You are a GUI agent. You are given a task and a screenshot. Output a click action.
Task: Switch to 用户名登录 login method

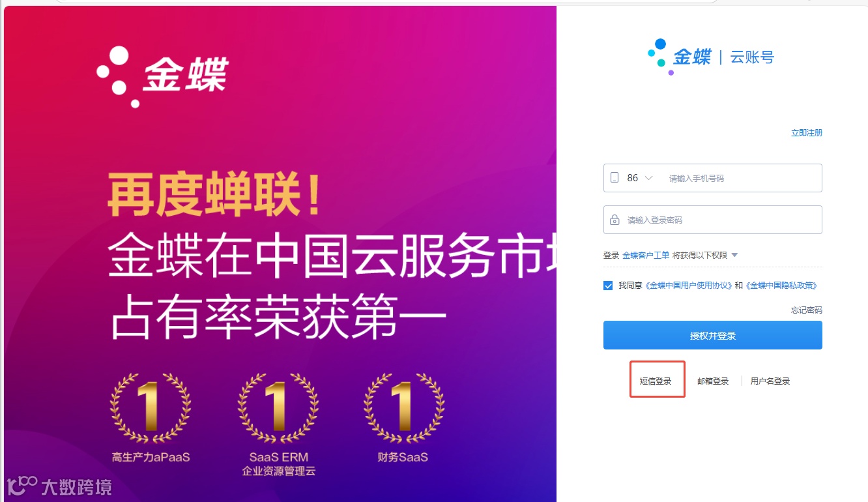click(770, 381)
